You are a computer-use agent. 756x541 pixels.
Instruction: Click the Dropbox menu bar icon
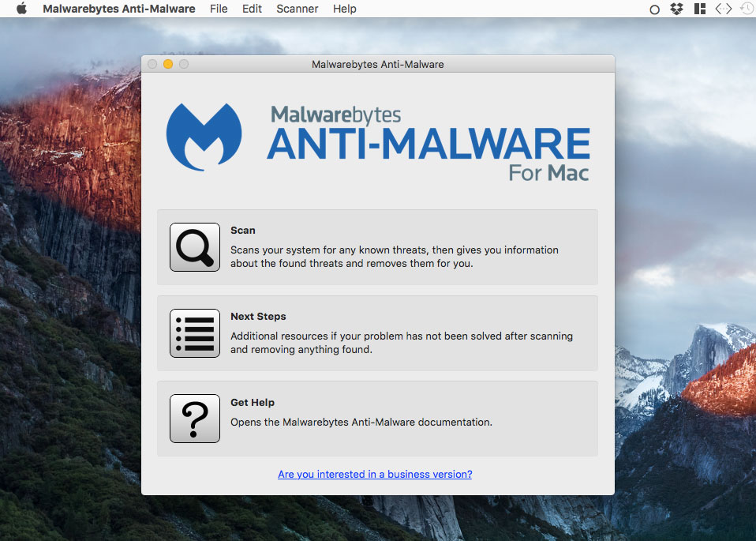click(x=677, y=9)
